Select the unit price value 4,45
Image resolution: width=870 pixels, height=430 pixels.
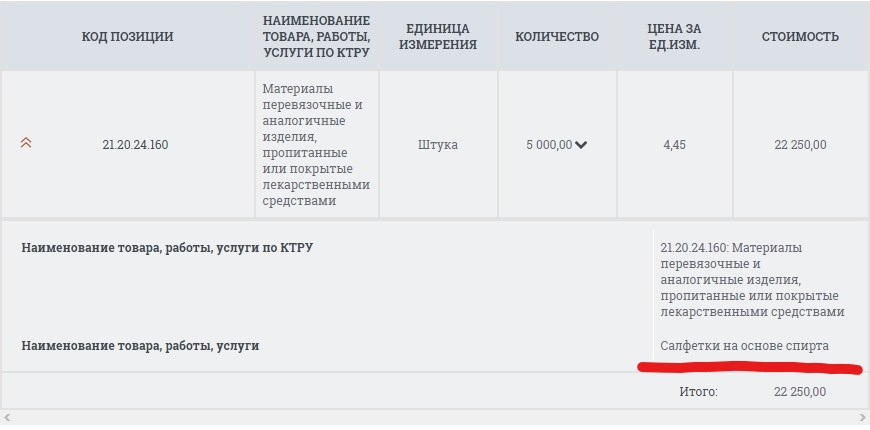[674, 145]
